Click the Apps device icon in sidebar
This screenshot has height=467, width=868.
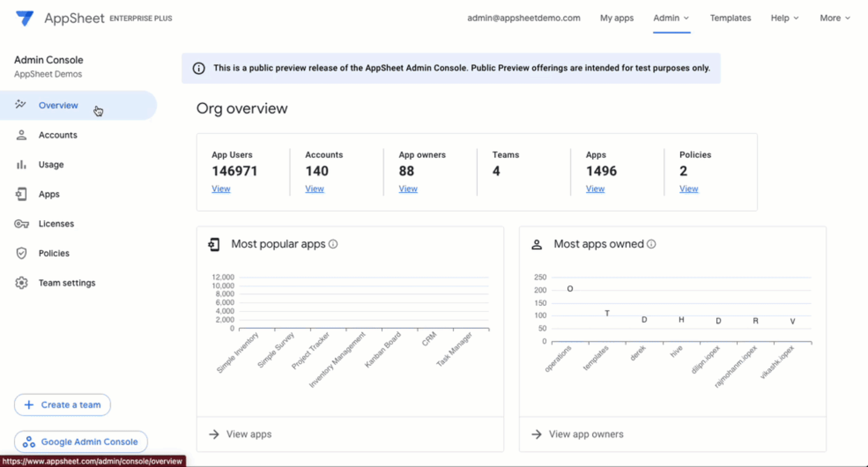click(x=21, y=194)
